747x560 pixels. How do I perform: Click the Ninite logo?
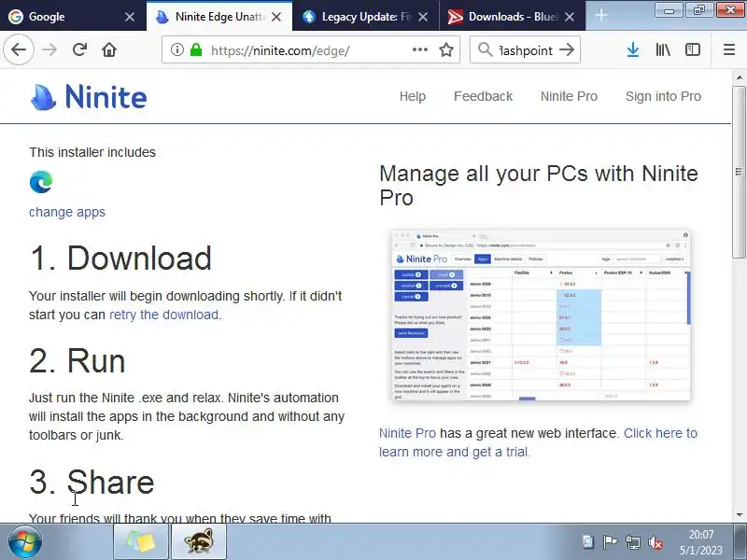(x=89, y=97)
